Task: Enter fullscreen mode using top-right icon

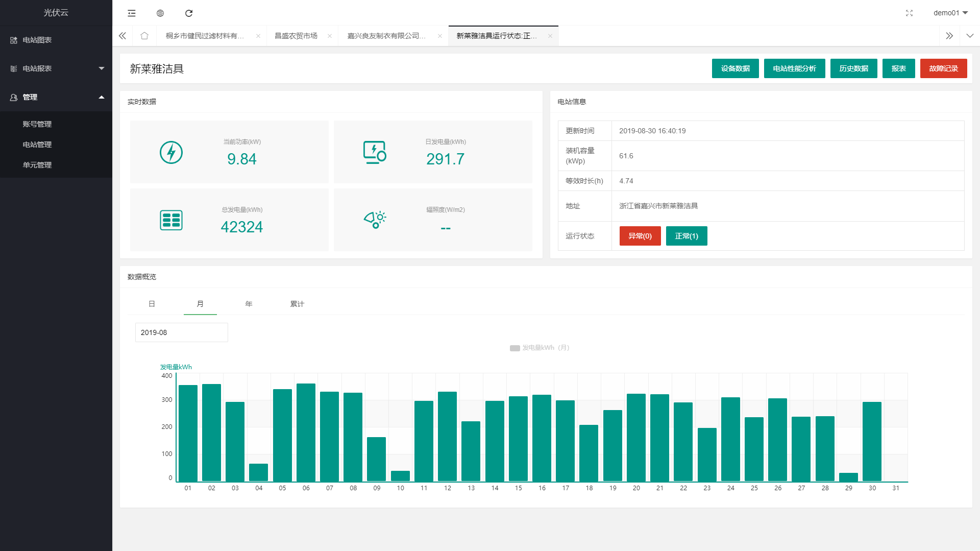Action: coord(909,13)
